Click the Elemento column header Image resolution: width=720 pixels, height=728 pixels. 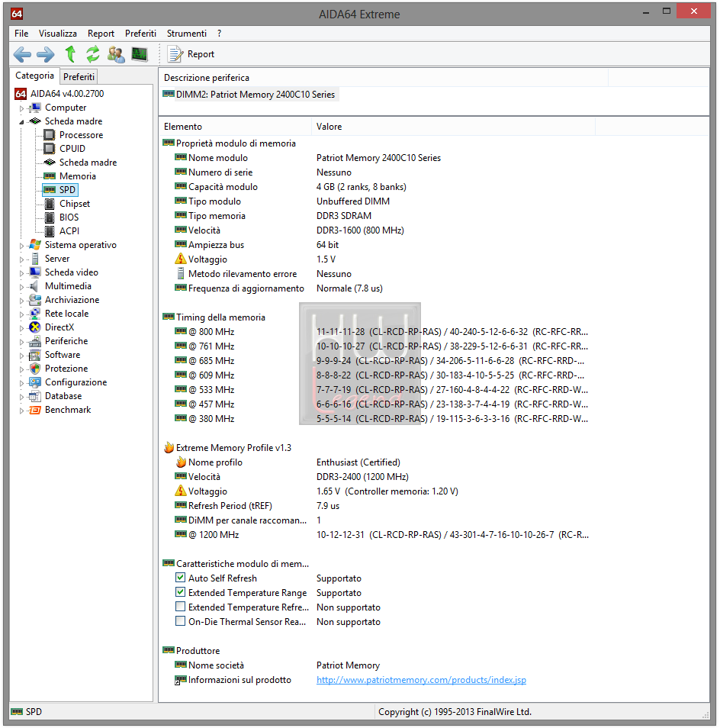[x=235, y=127]
